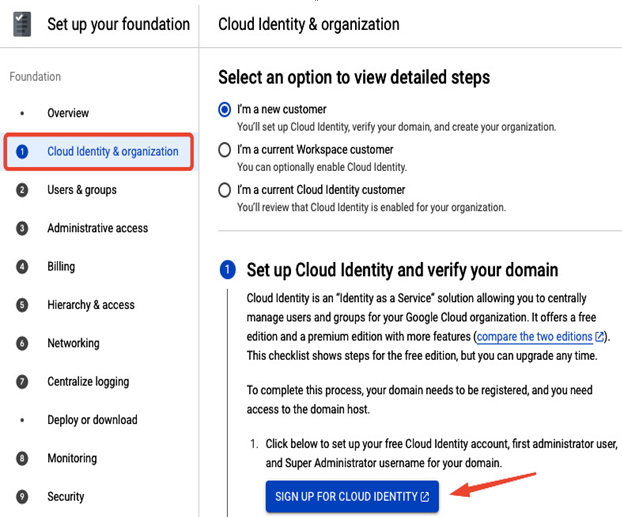Select the I'm a new customer radio button
The image size is (622, 517).
225,109
